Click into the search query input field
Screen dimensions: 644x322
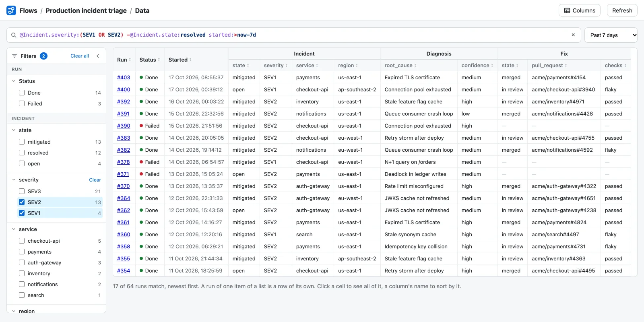(x=294, y=35)
